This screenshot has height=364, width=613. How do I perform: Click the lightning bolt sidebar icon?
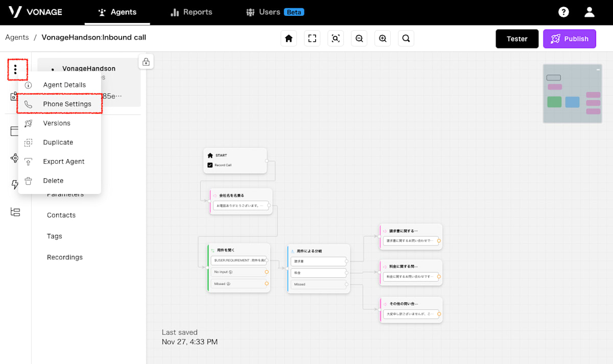(15, 184)
